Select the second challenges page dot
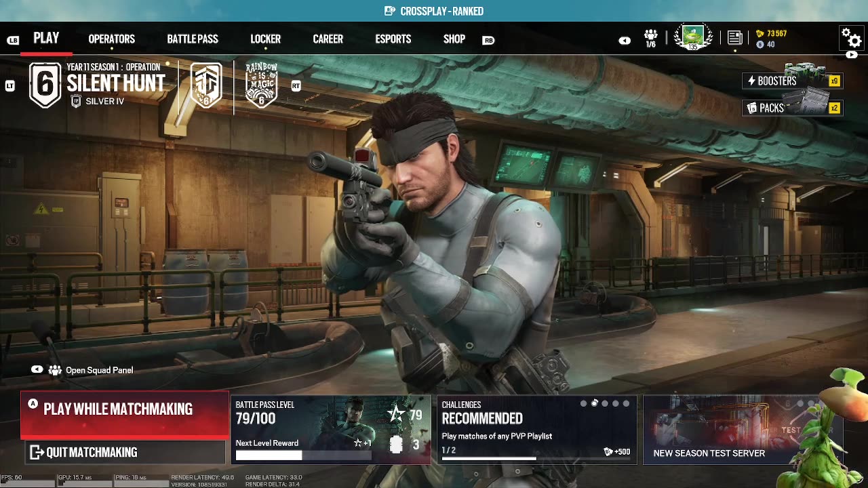 click(594, 403)
